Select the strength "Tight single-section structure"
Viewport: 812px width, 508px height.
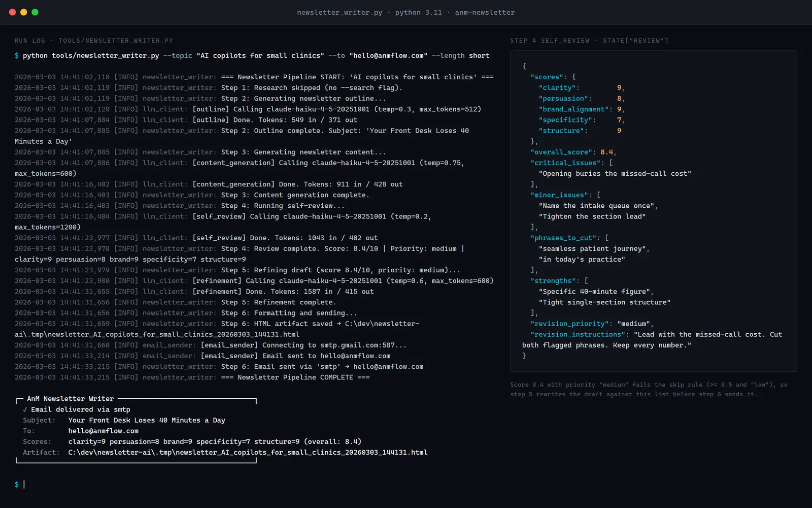pos(605,302)
